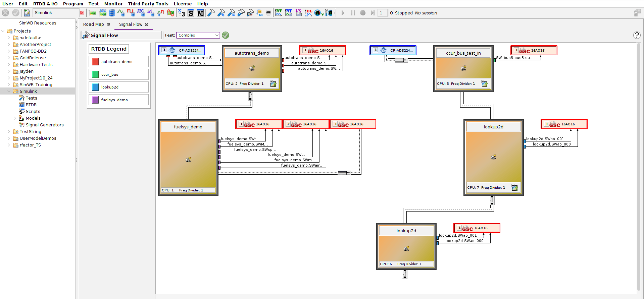Click the load icon in the autotrans_demo block
This screenshot has height=299, width=644.
[273, 84]
